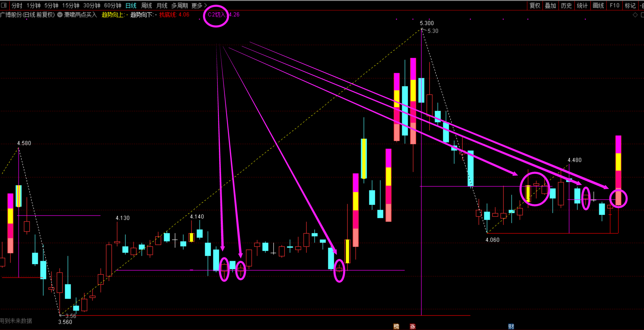Select the 60分钟 period tab
This screenshot has width=644, height=330.
pos(113,5)
